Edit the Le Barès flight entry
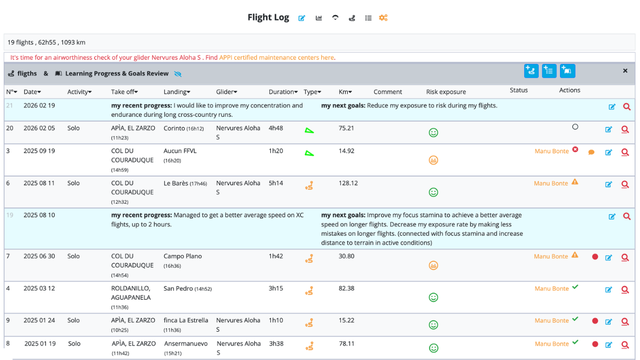Image resolution: width=640 pixels, height=360 pixels. tap(608, 184)
